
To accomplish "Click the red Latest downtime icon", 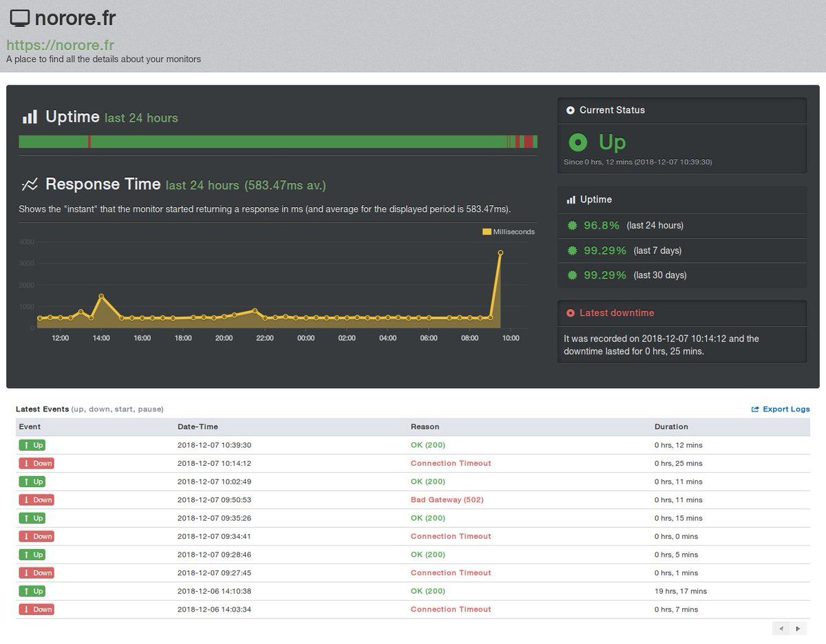I will tap(570, 313).
